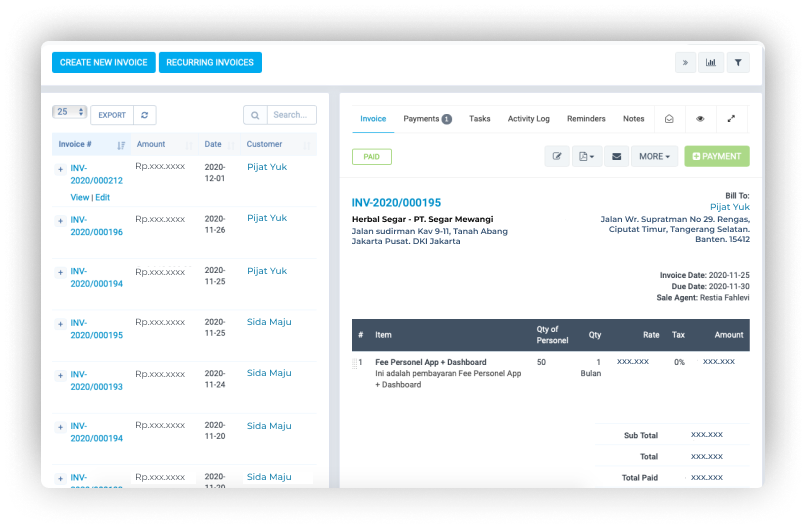Click the search magnifier icon

255,115
